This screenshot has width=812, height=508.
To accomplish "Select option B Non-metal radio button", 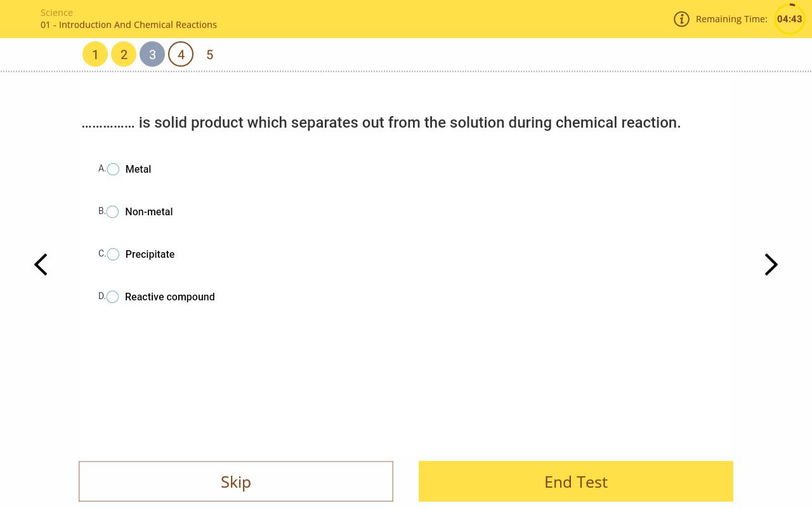I will tap(113, 211).
